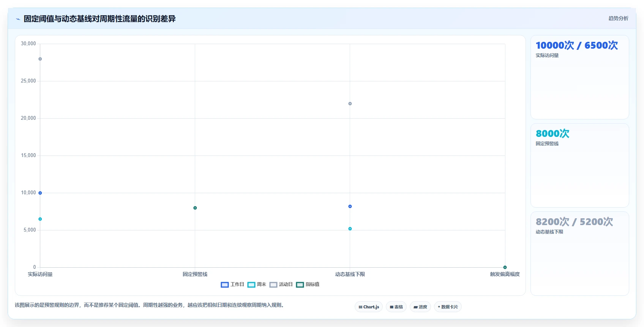Screen dimensions: 644x327
Task: Click the 周末 point at 实际访问量
Action: (40, 219)
